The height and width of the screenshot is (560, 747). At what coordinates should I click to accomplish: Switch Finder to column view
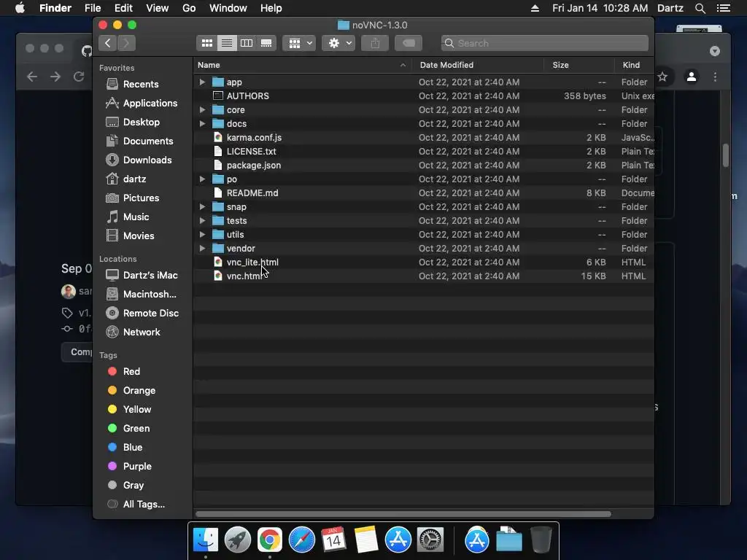(247, 43)
